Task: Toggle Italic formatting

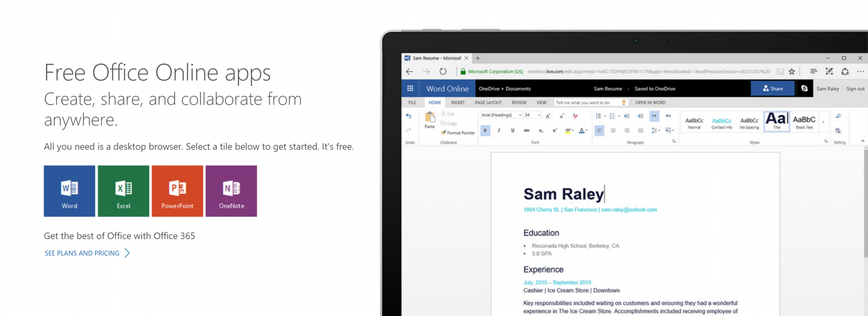Action: (x=499, y=131)
